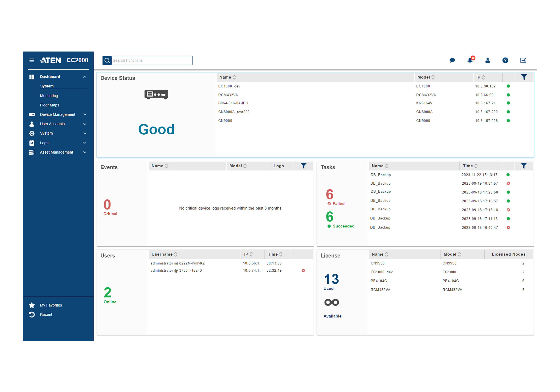Expand the User Accounts menu
560x392 pixels.
(x=52, y=124)
